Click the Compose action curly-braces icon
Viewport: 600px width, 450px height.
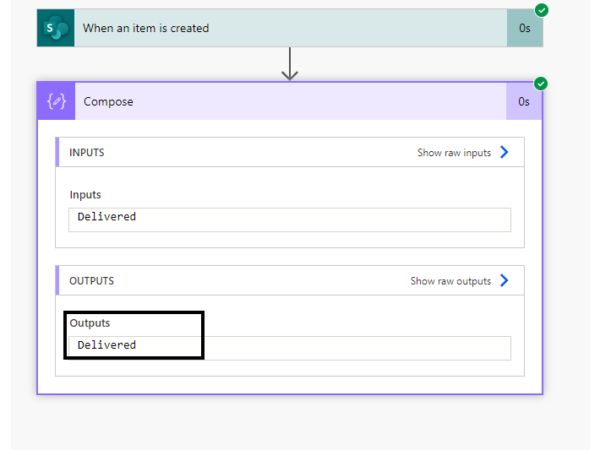pos(56,101)
